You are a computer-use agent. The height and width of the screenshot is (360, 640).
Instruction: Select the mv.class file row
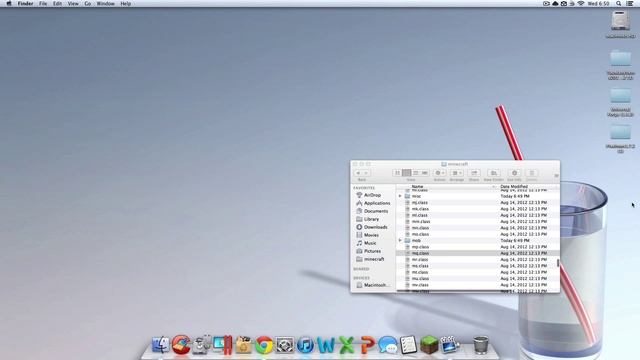click(477, 285)
